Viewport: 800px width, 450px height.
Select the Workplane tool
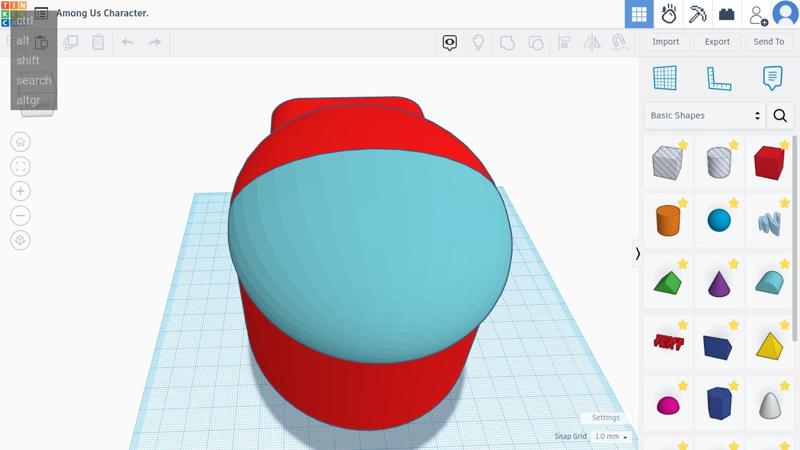665,78
